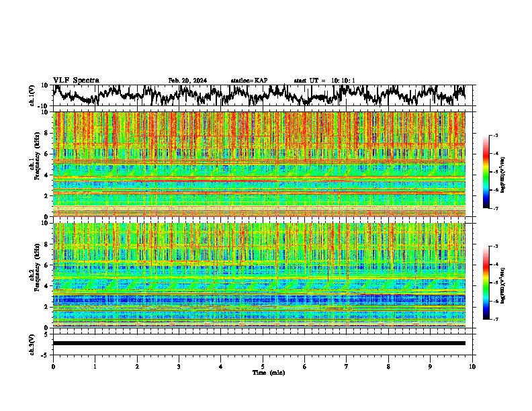The height and width of the screenshot is (411, 532).
Task: Click the time axis tick label "4"
Action: coord(220,367)
